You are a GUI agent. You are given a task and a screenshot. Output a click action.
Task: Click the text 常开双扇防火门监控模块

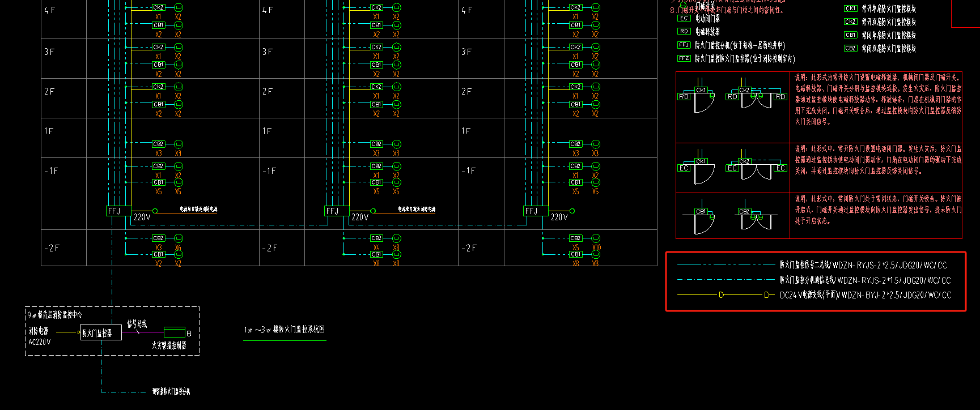[889, 22]
